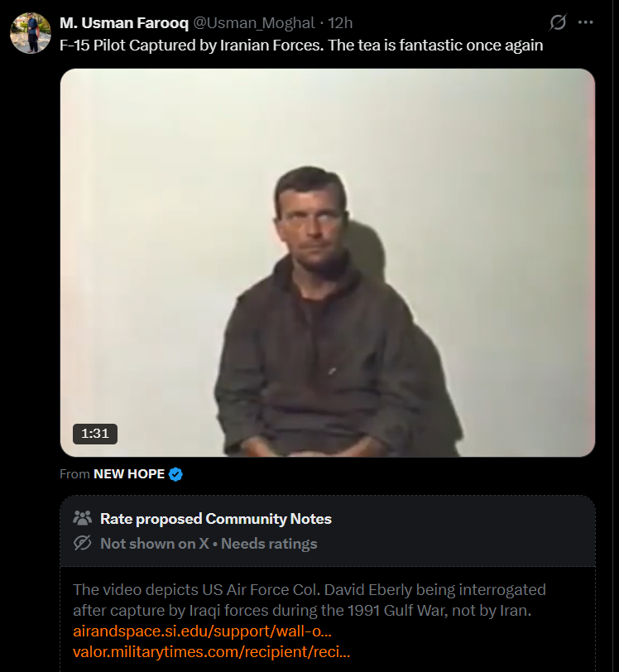Click the Community Notes people icon
This screenshot has height=672, width=619.
82,518
